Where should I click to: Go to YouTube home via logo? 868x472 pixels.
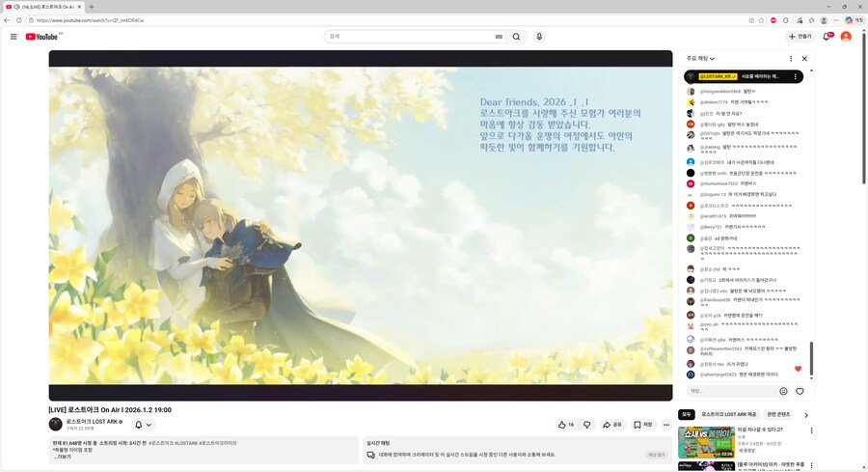(41, 37)
